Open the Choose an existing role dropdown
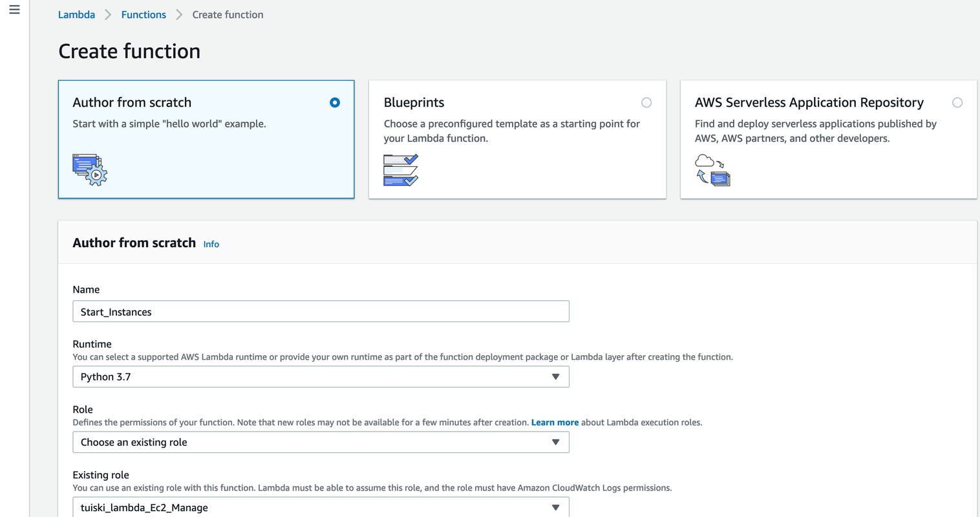 pyautogui.click(x=321, y=442)
